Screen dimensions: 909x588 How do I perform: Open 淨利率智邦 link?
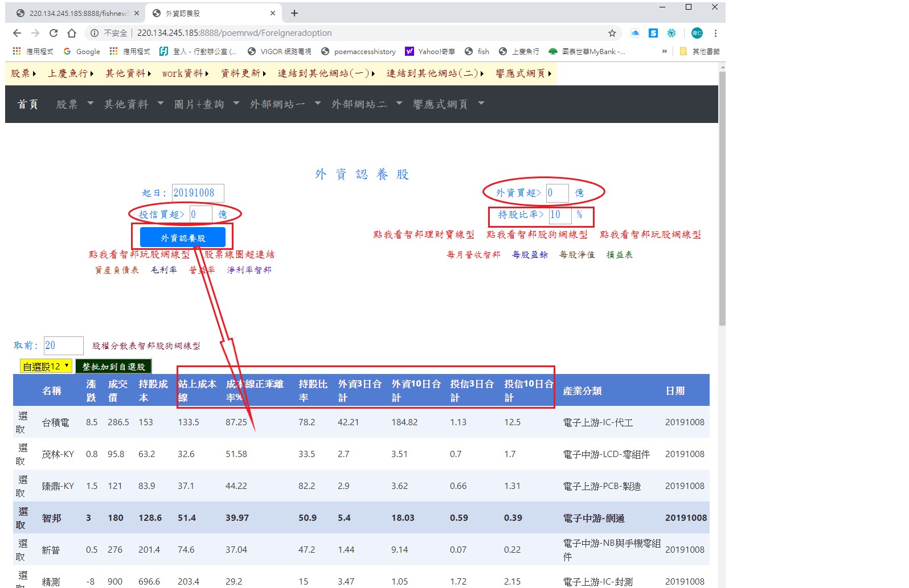coord(249,270)
